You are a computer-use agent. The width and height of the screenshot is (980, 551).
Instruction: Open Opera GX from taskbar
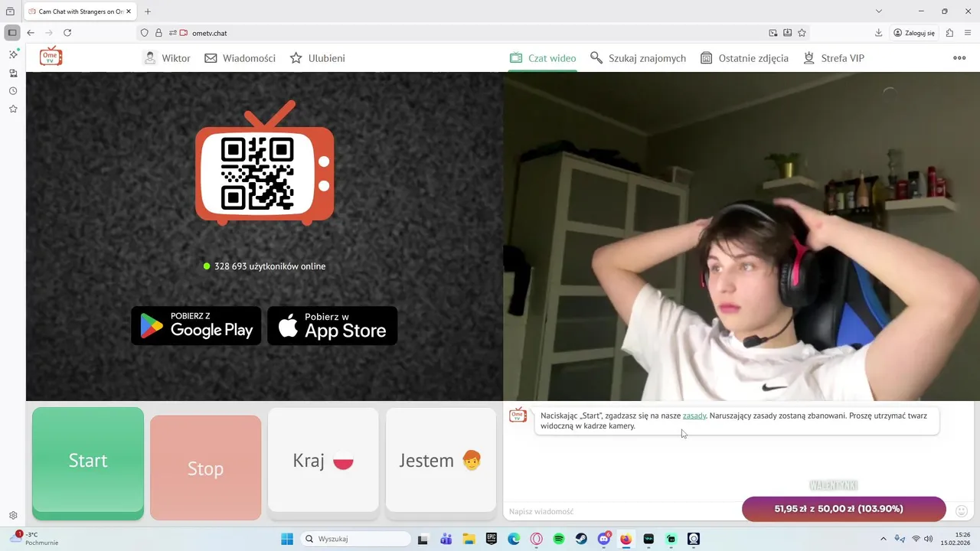tap(536, 539)
